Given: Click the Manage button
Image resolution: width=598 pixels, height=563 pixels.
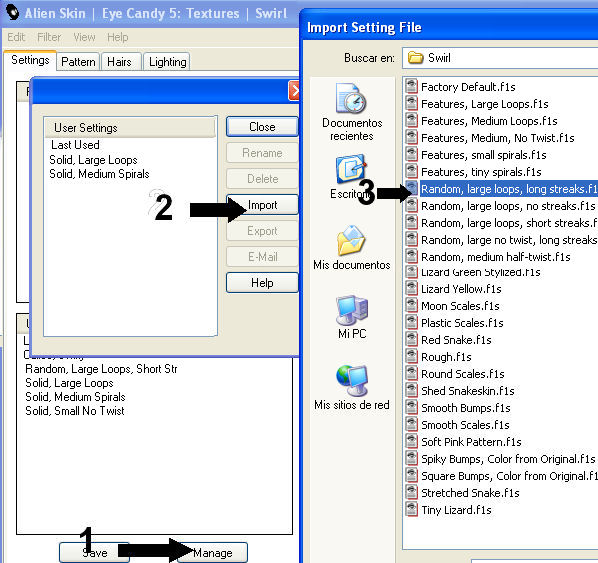Looking at the screenshot, I should tap(212, 552).
